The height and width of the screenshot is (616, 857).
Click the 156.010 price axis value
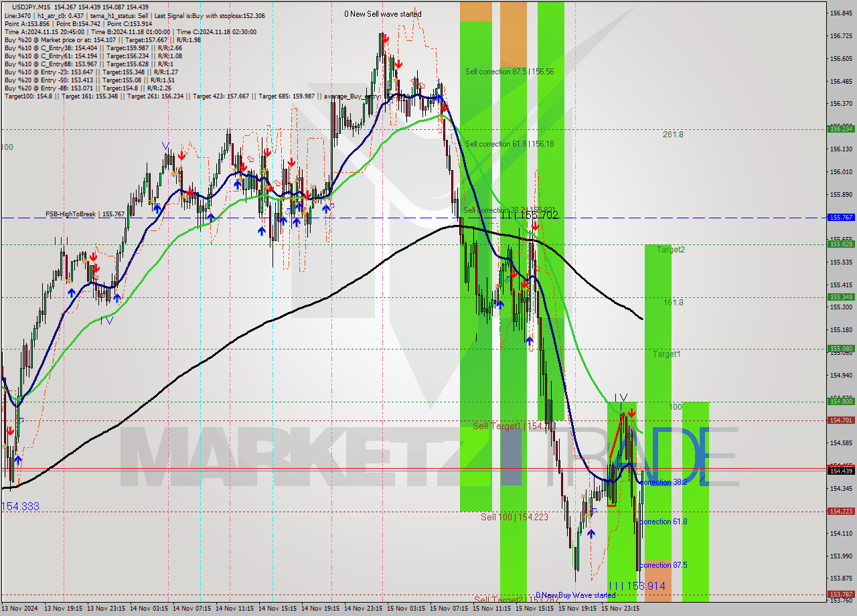841,171
